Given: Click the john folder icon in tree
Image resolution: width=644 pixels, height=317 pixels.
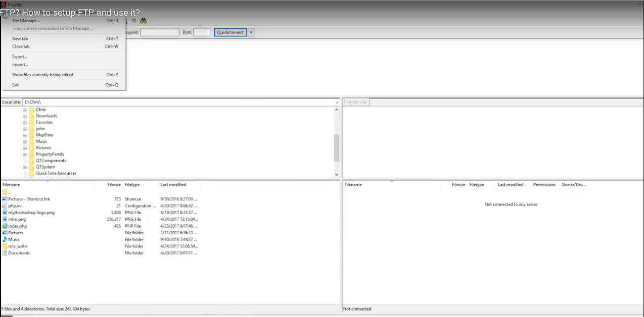Looking at the screenshot, I should [31, 129].
